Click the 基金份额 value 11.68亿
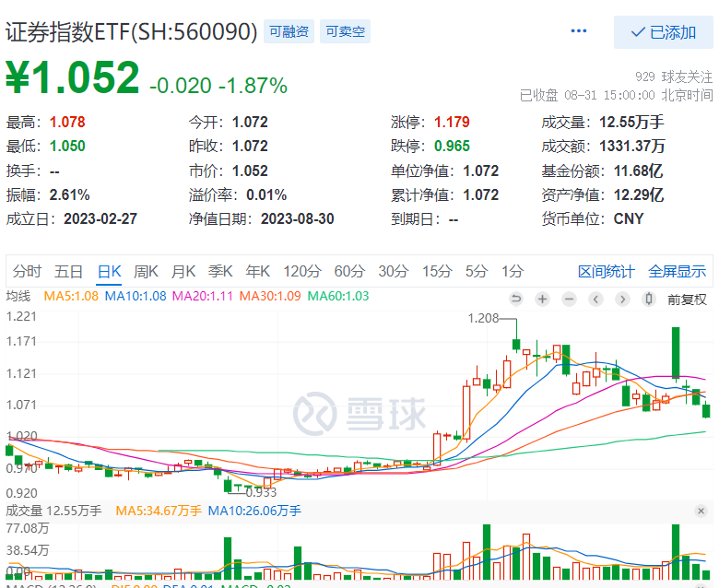The width and height of the screenshot is (719, 588). tap(638, 171)
